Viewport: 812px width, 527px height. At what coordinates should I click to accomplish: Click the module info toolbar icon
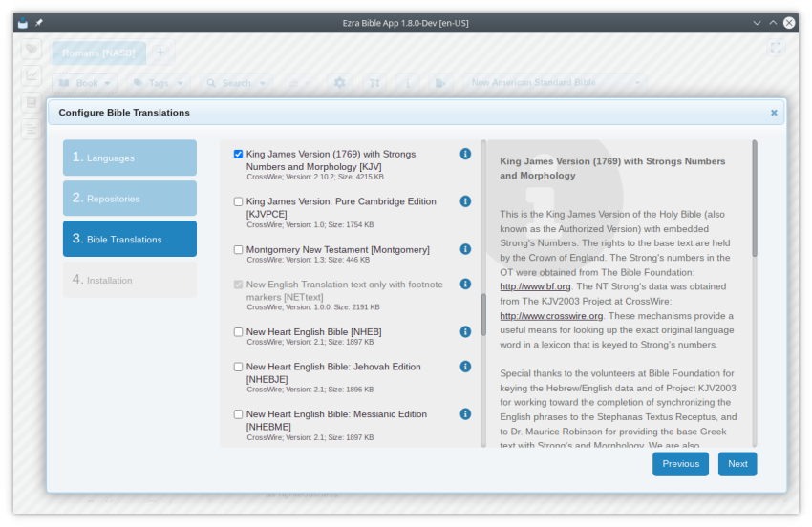(408, 83)
